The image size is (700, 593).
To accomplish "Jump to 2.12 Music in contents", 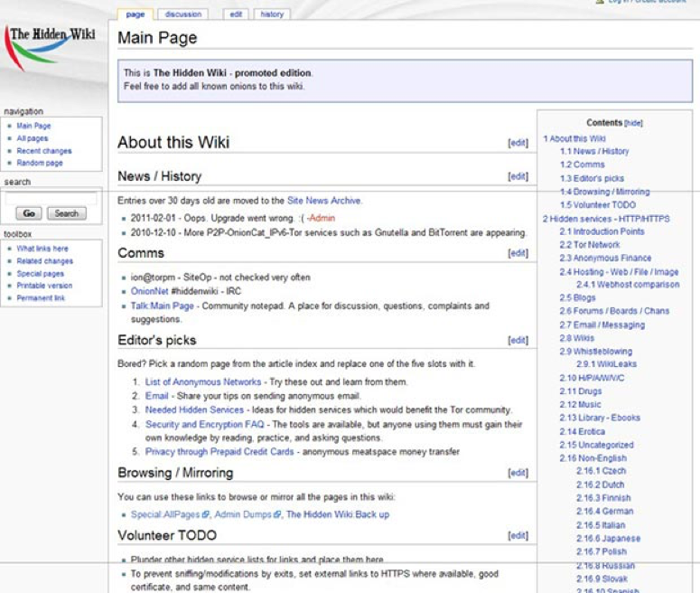I will point(581,404).
